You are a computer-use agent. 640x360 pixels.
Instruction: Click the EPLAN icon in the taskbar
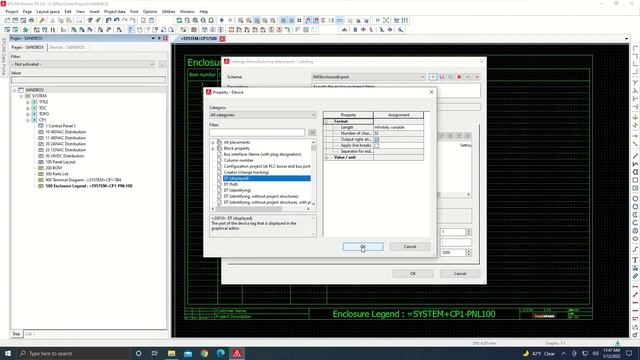(237, 353)
